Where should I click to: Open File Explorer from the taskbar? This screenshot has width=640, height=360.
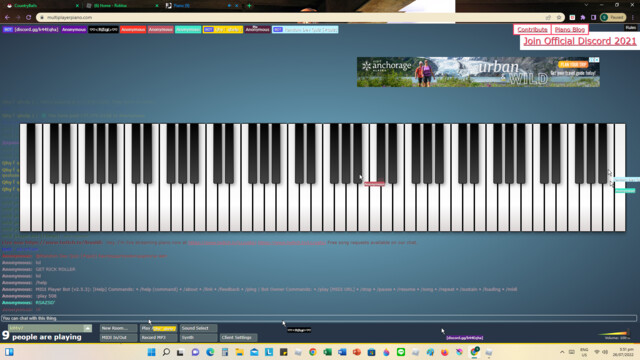[240, 352]
